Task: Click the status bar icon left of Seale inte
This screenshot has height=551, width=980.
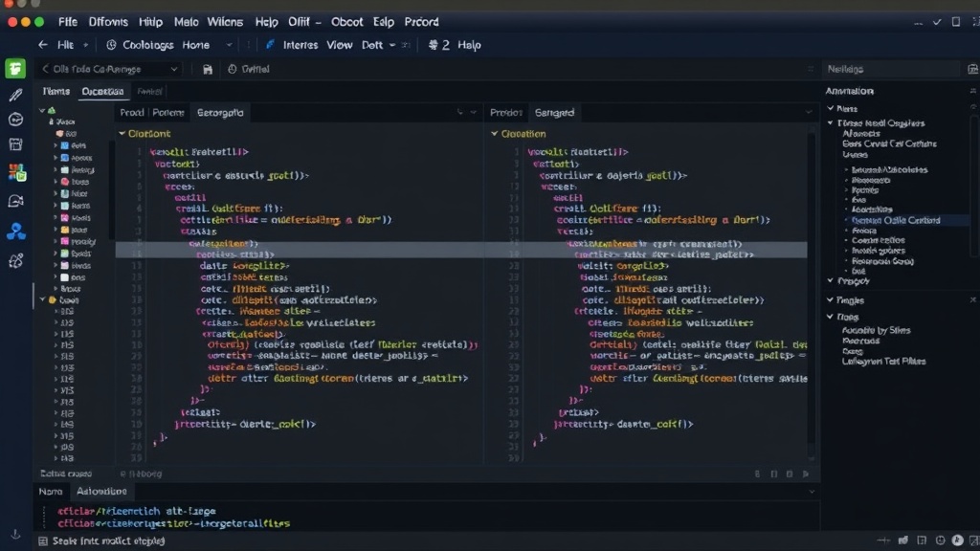Action: pyautogui.click(x=43, y=541)
